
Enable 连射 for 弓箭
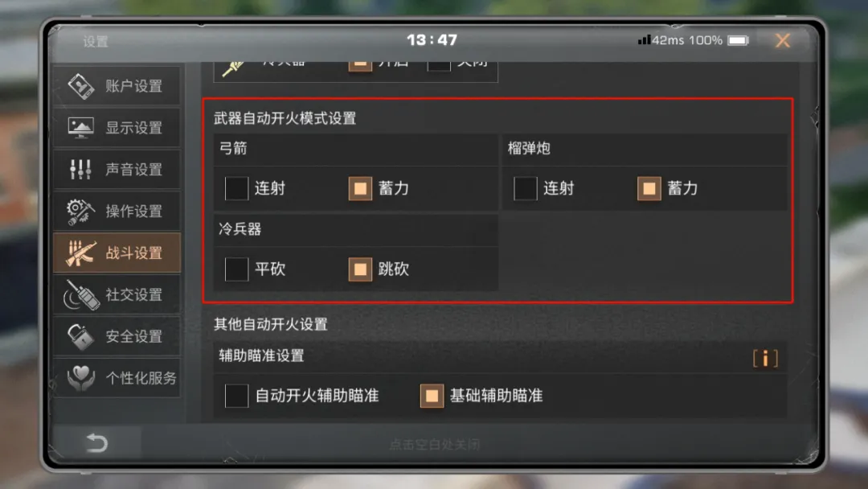(x=236, y=188)
